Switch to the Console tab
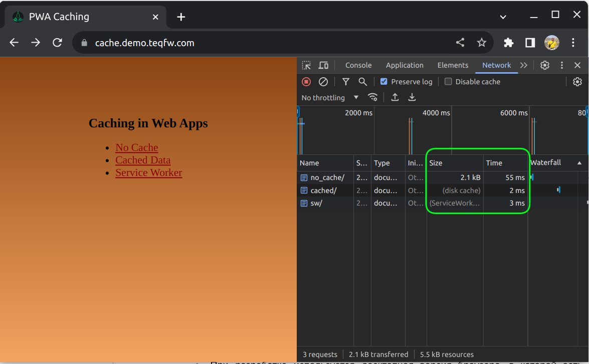 point(358,65)
